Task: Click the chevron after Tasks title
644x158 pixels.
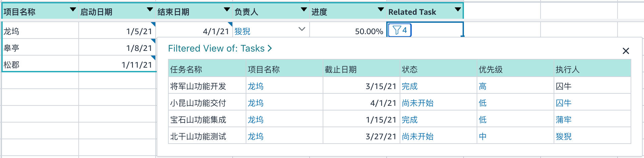Action: coord(269,49)
